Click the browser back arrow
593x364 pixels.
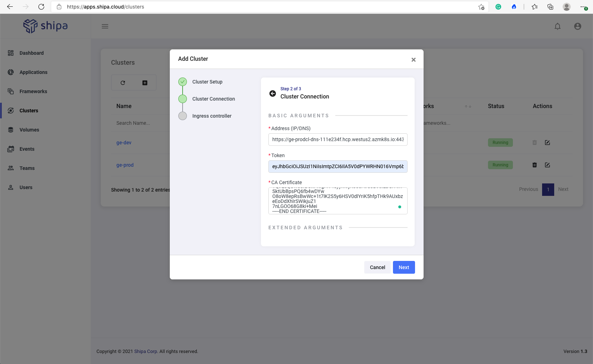pyautogui.click(x=10, y=7)
